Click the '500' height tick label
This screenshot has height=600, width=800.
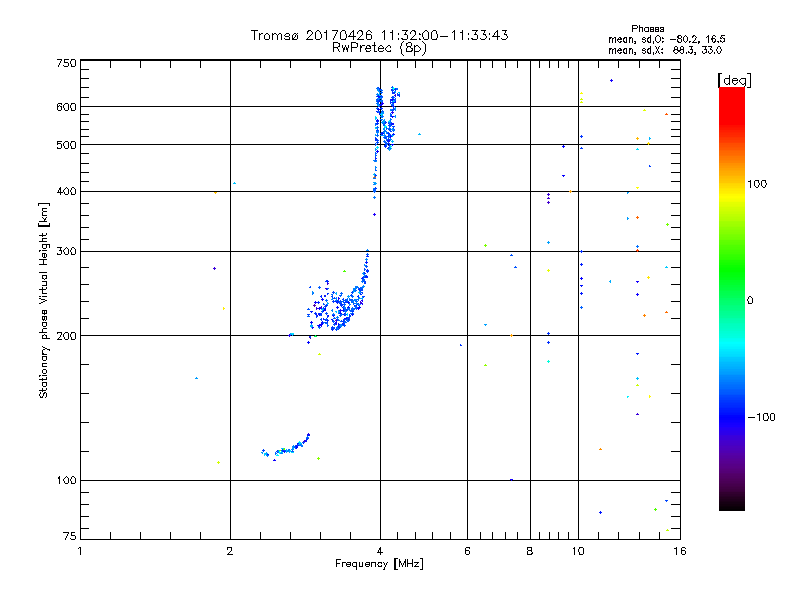[66, 145]
